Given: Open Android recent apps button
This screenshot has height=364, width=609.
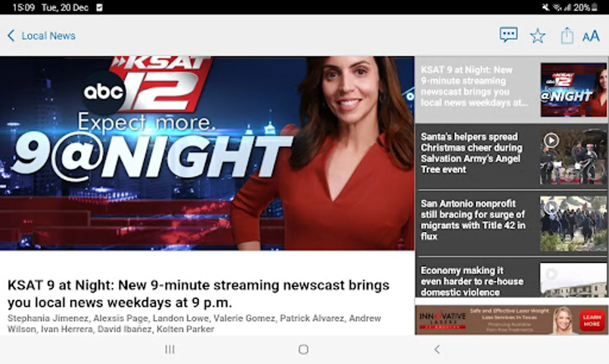Looking at the screenshot, I should 170,349.
